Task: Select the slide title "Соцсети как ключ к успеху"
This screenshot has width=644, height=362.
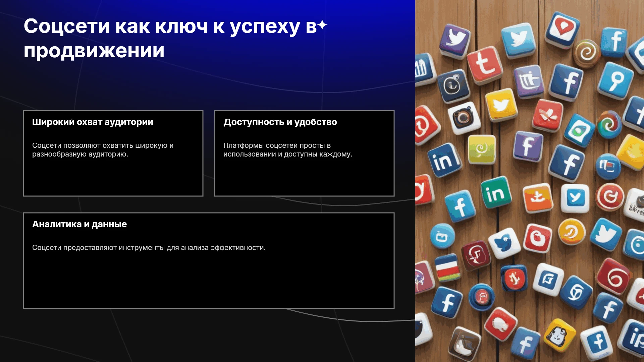Action: tap(162, 26)
